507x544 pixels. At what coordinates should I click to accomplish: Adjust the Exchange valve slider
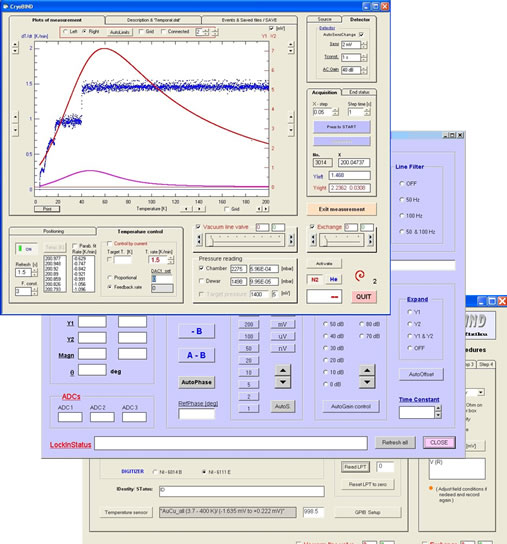(342, 240)
